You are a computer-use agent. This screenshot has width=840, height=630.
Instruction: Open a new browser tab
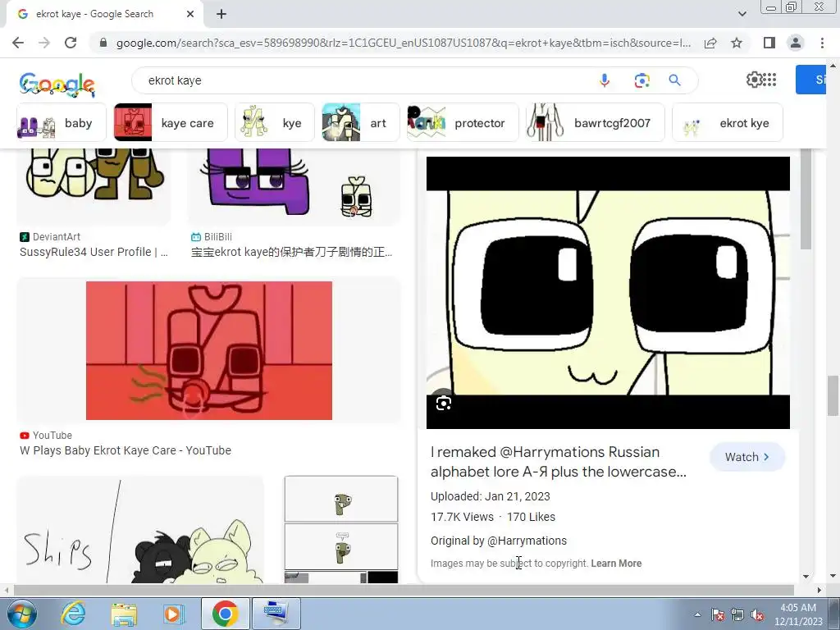(x=221, y=14)
